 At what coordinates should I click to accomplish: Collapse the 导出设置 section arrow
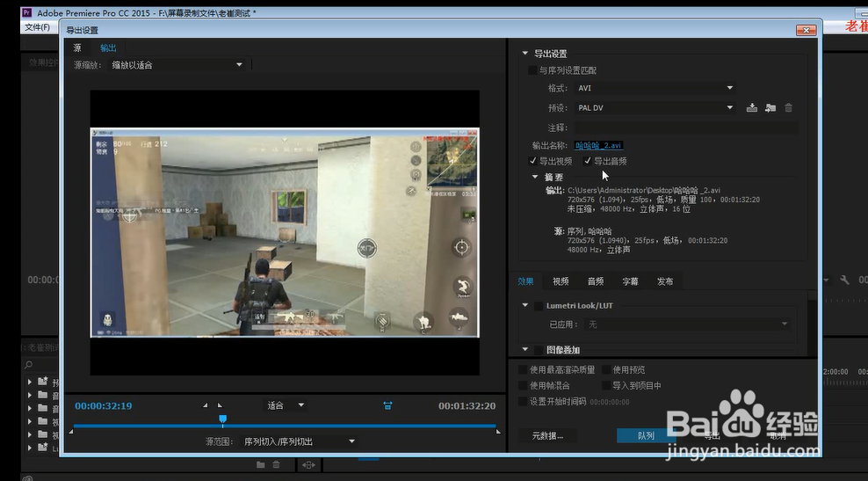524,53
